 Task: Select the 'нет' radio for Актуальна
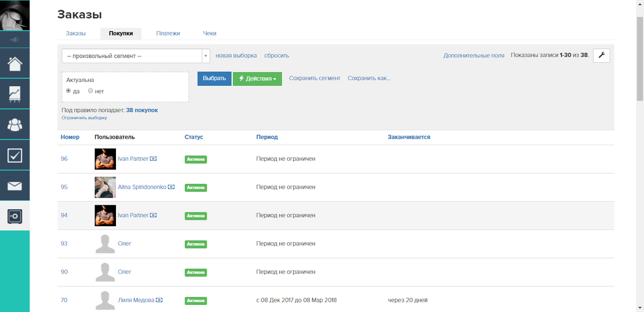pyautogui.click(x=90, y=91)
